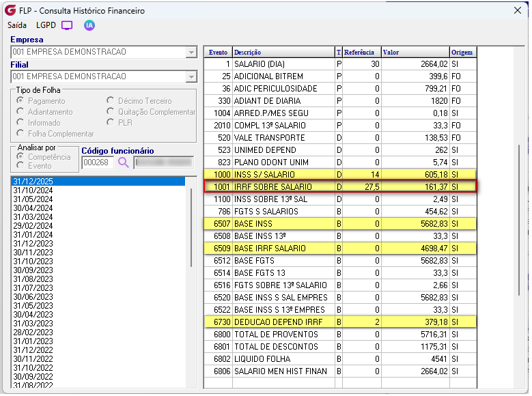This screenshot has width=532, height=396.
Task: Click the Referência column header
Action: click(x=362, y=53)
